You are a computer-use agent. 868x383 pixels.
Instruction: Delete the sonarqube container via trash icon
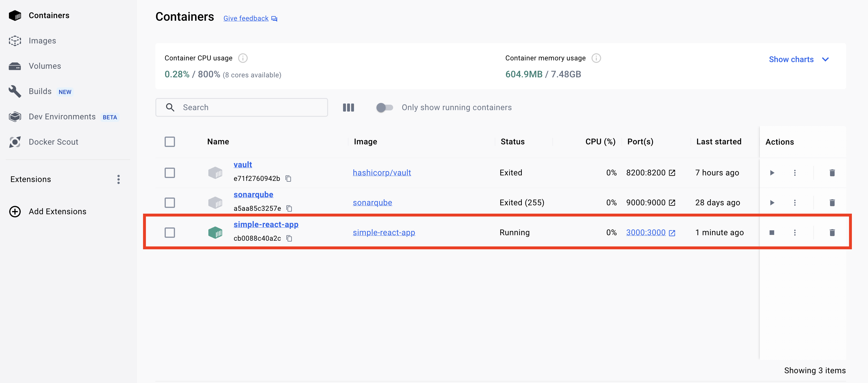click(832, 203)
